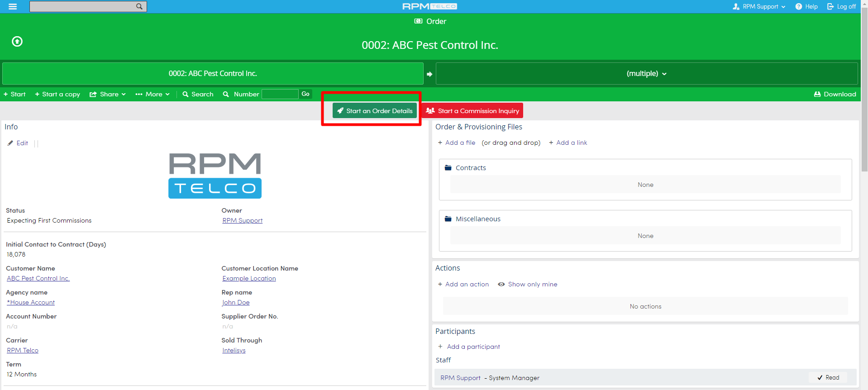868x390 pixels.
Task: Open the hamburger navigation menu
Action: click(13, 6)
